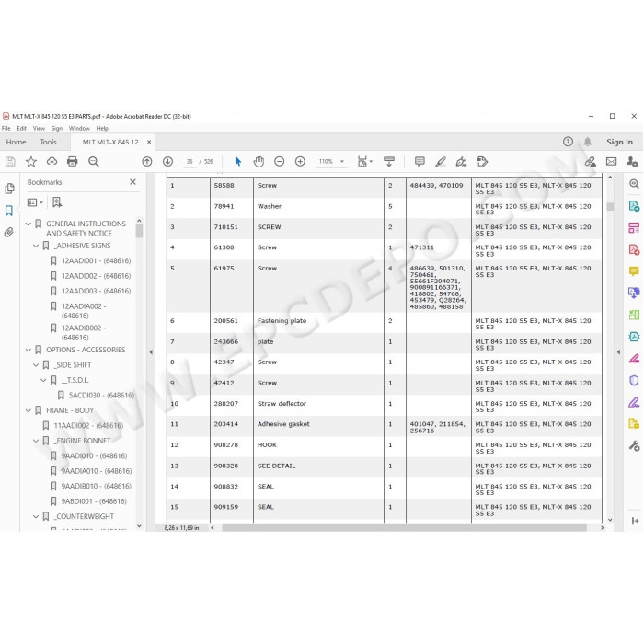Screen dimensions: 644x644
Task: Zoom out with the minus button
Action: (x=280, y=162)
